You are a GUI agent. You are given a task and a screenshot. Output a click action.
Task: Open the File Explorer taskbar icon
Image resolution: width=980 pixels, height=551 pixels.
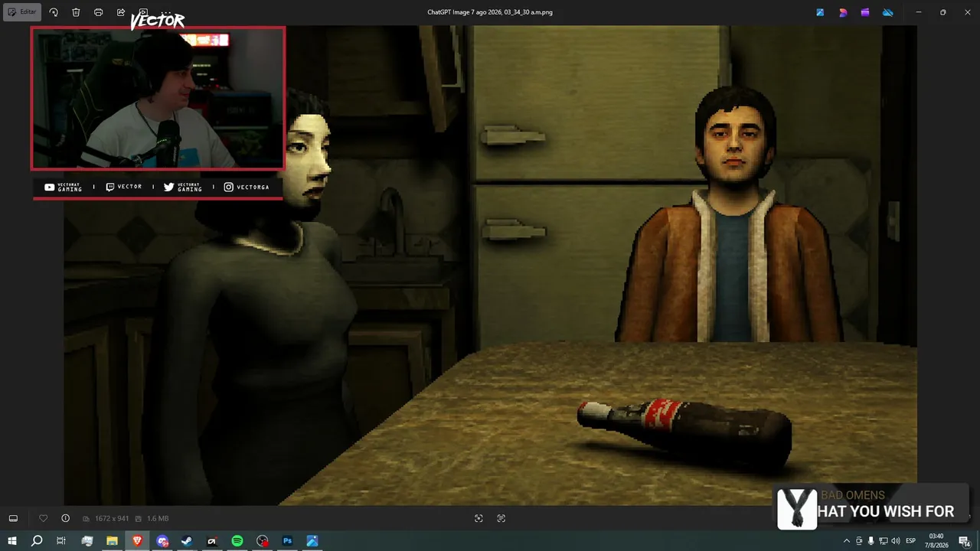pyautogui.click(x=112, y=541)
